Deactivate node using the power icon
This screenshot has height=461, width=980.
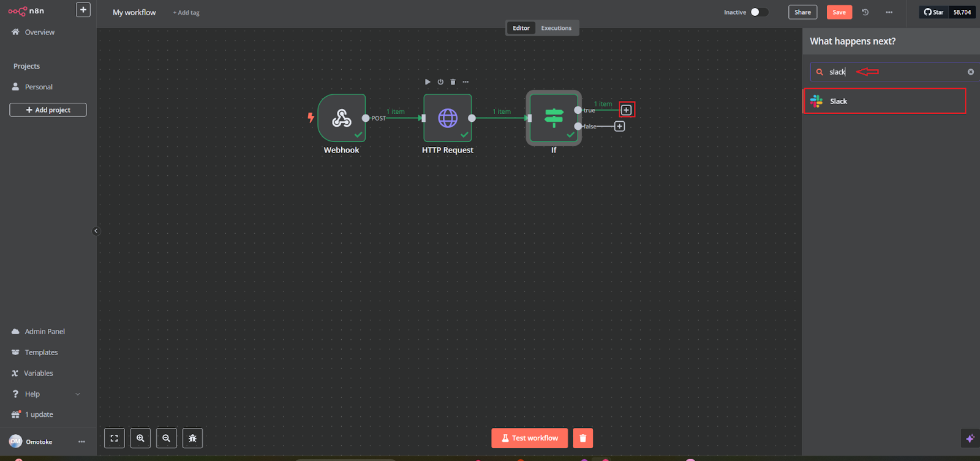pyautogui.click(x=440, y=82)
